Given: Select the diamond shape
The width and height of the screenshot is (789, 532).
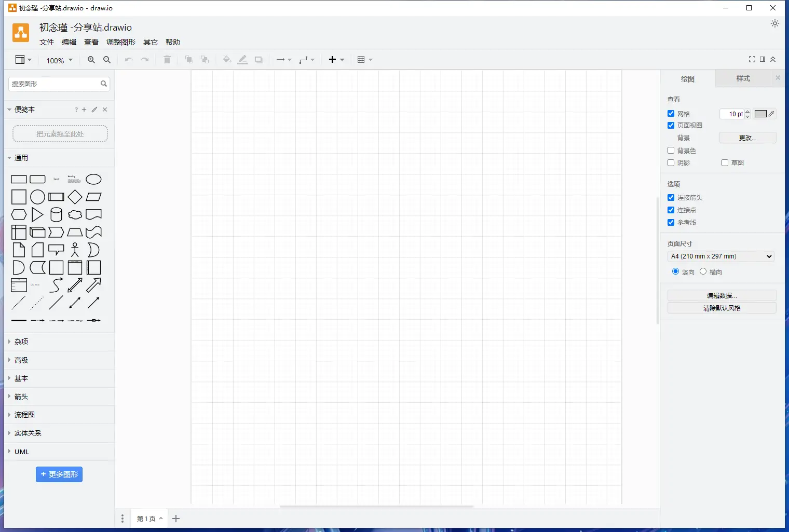Looking at the screenshot, I should pos(75,197).
